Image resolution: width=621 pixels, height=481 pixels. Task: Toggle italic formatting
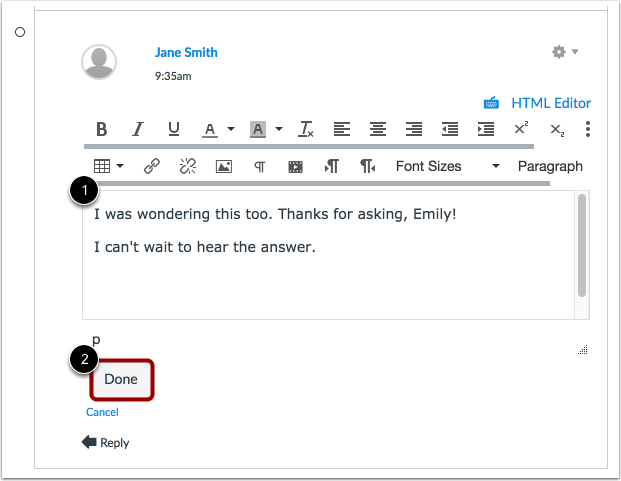[x=137, y=129]
